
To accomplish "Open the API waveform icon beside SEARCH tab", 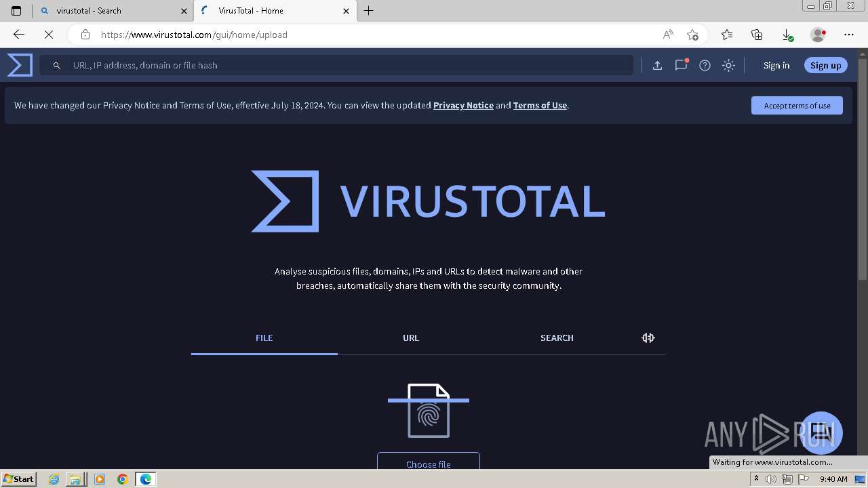I will 648,338.
